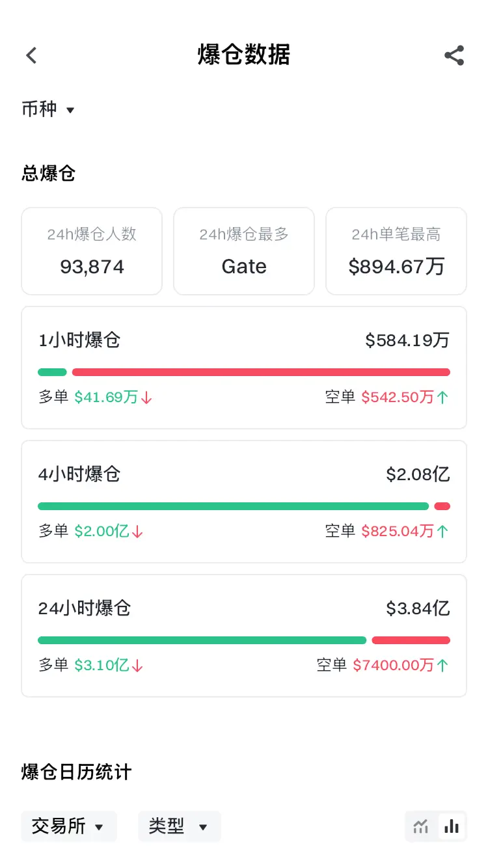Tap the 24h爆仓人数 card
This screenshot has height=868, width=488.
point(92,251)
